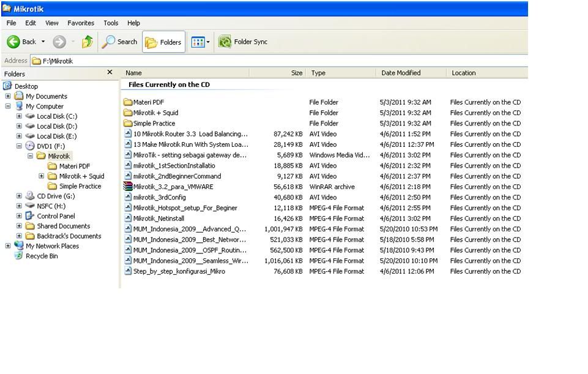Select Backtrack's Documents in tree
The height and width of the screenshot is (374, 588).
[x=69, y=236]
